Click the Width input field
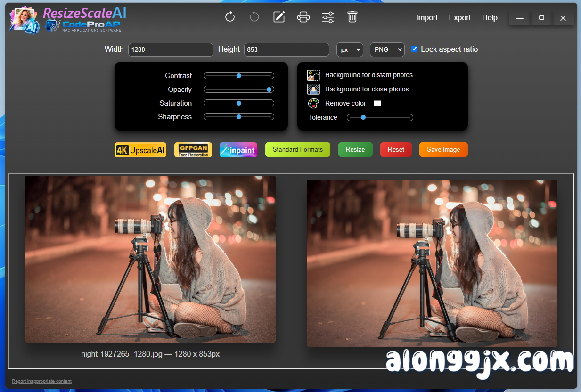 [171, 49]
